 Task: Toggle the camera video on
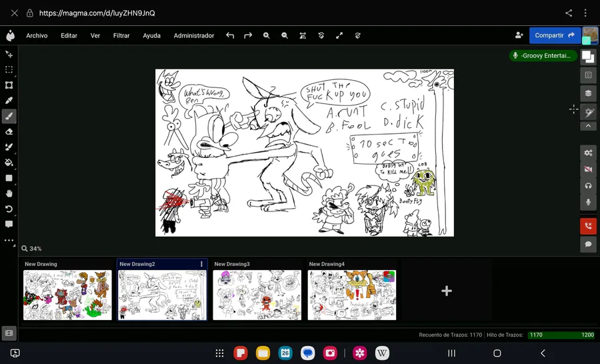[589, 169]
